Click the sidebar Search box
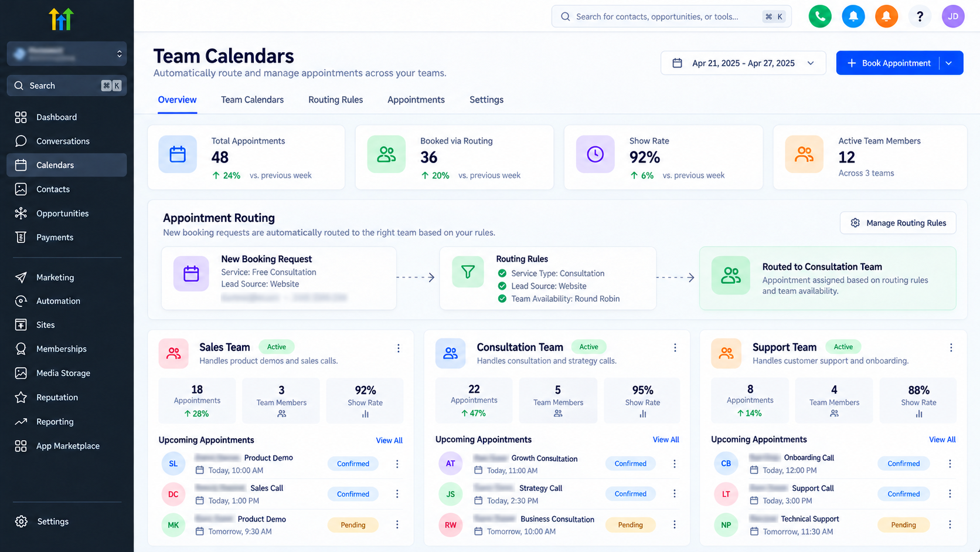This screenshot has height=552, width=980. tap(67, 86)
